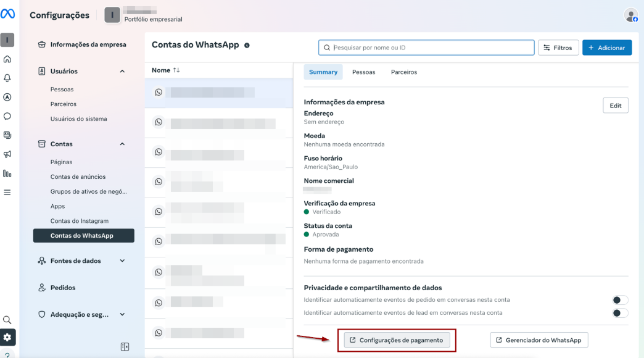Enable automatic lead event identification toggle
The width and height of the screenshot is (644, 358).
[619, 313]
